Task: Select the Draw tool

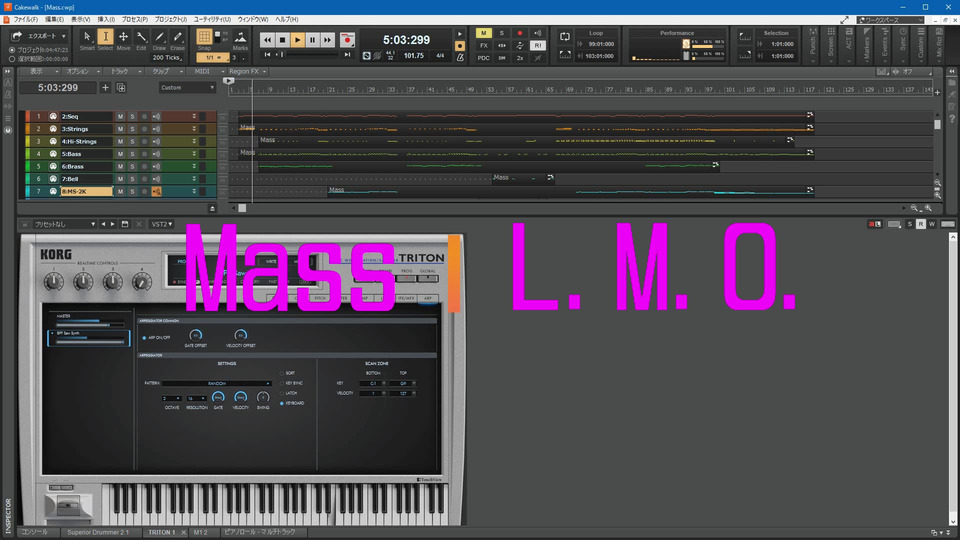Action: click(159, 39)
